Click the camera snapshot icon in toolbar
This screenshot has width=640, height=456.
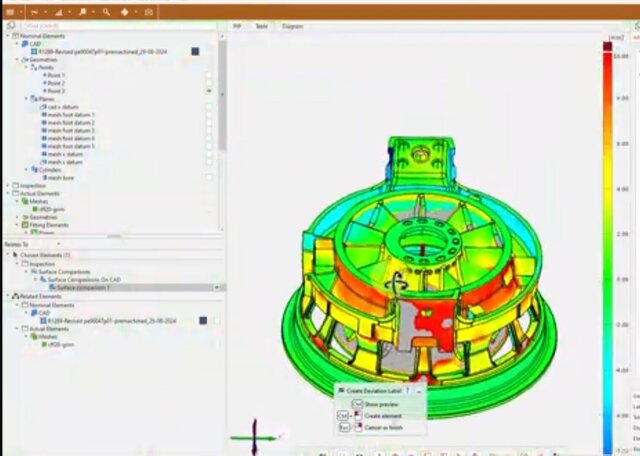click(148, 11)
